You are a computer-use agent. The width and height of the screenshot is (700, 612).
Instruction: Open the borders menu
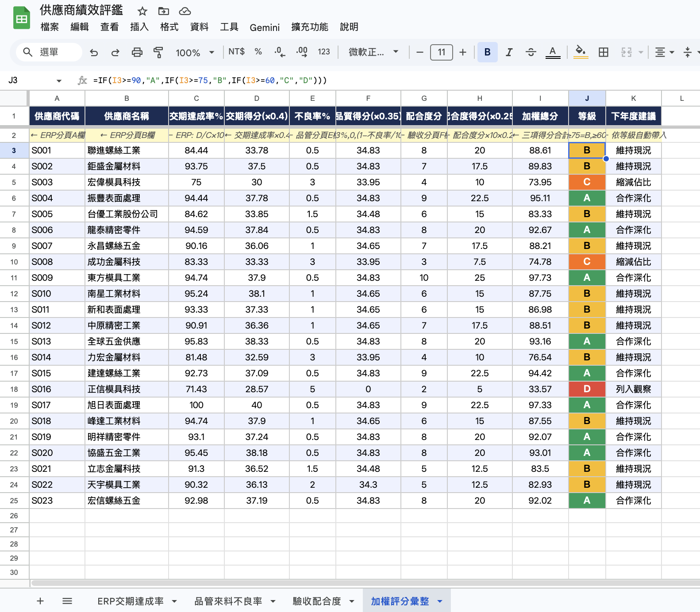604,52
